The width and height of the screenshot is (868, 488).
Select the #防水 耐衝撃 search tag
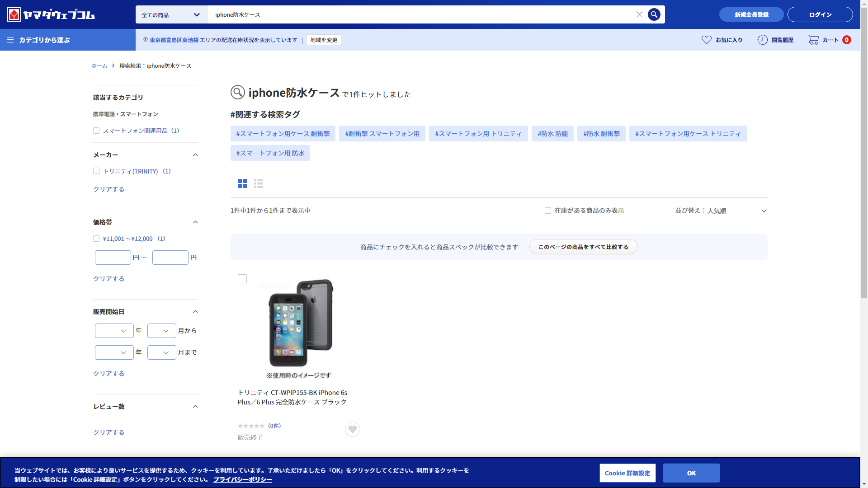coord(601,134)
